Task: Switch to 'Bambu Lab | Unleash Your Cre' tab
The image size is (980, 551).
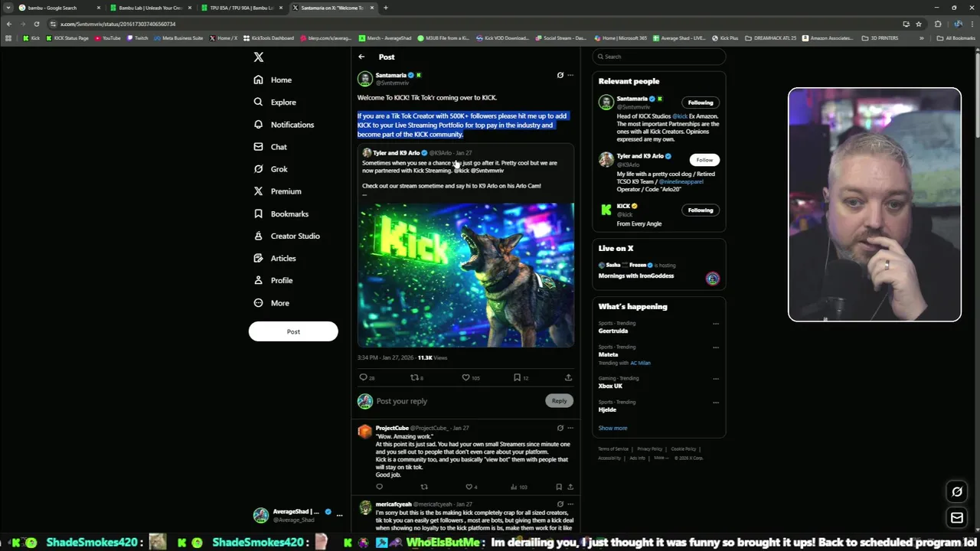Action: 149,8
